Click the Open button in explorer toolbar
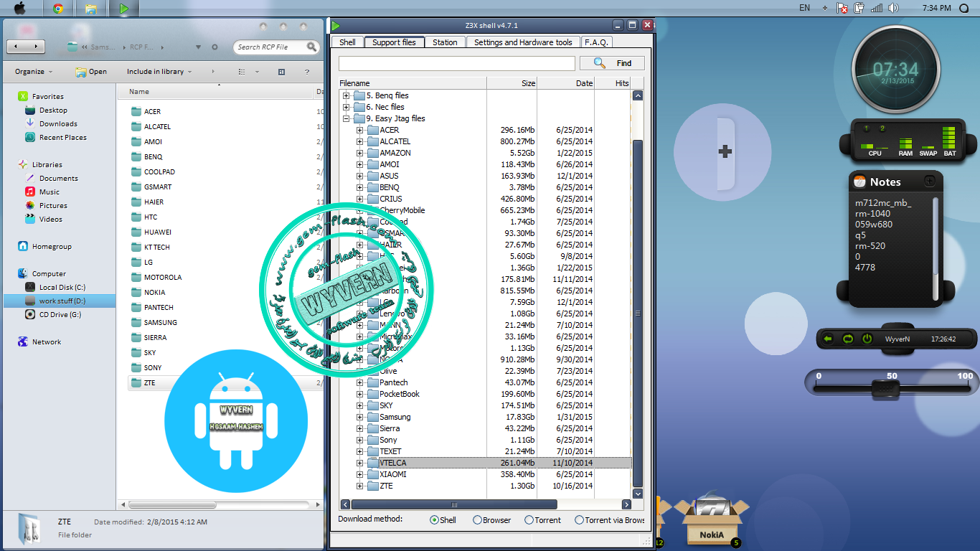980x551 pixels. [91, 72]
